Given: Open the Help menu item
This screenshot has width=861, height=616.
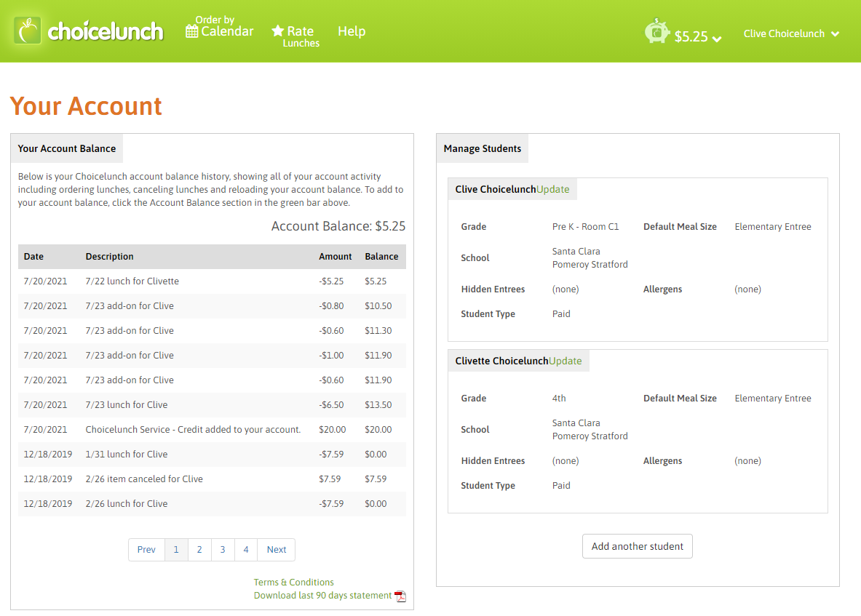Looking at the screenshot, I should click(352, 31).
